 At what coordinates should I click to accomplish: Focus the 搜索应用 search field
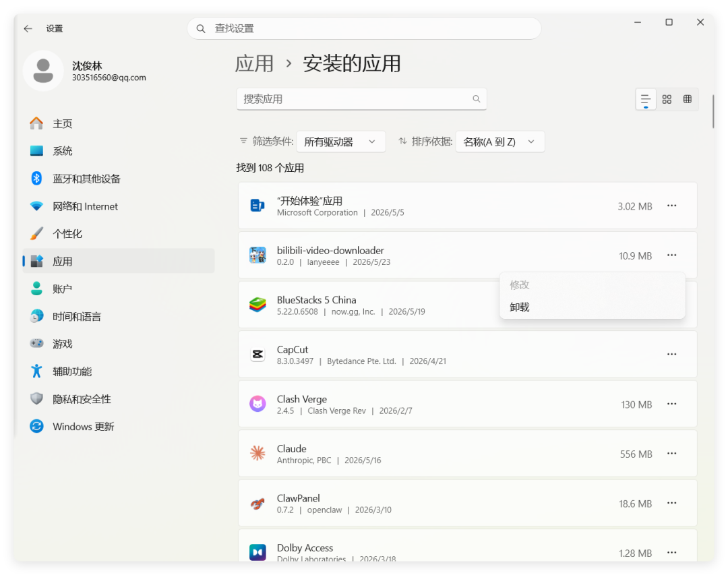tap(361, 99)
